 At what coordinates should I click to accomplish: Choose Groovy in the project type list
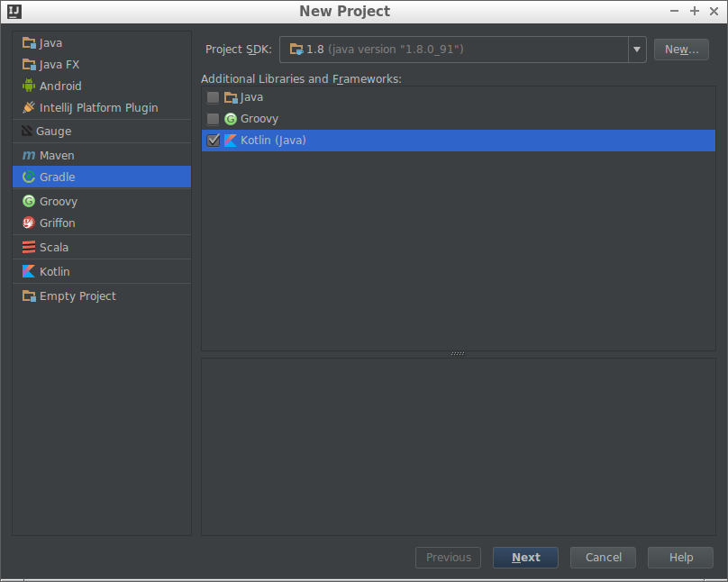coord(59,202)
